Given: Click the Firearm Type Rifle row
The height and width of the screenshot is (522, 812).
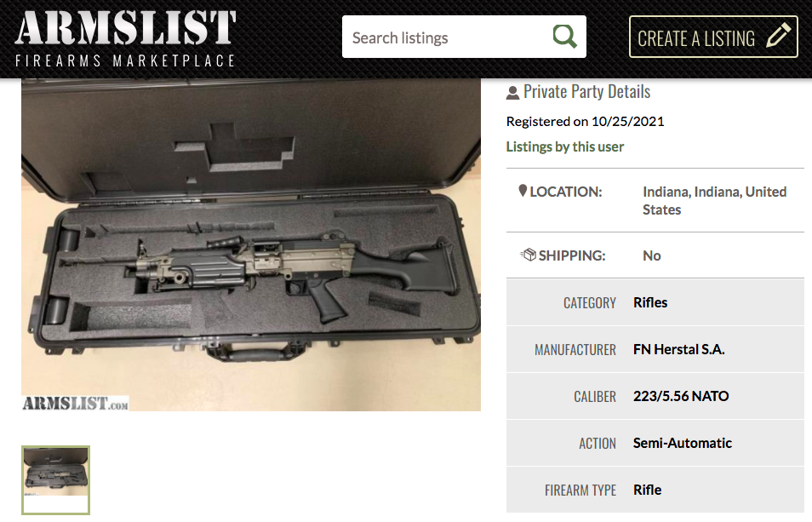Looking at the screenshot, I should (655, 490).
